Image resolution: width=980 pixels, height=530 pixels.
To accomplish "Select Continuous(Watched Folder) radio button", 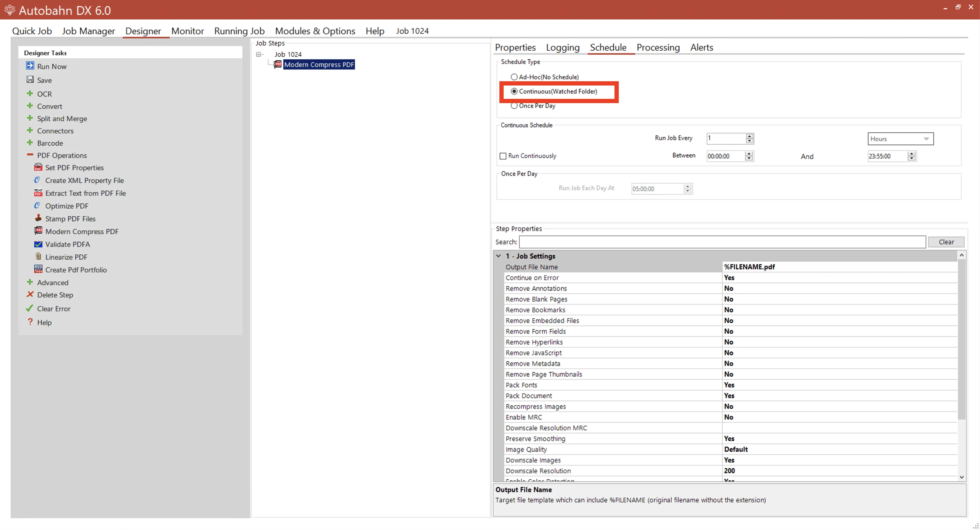I will click(514, 91).
